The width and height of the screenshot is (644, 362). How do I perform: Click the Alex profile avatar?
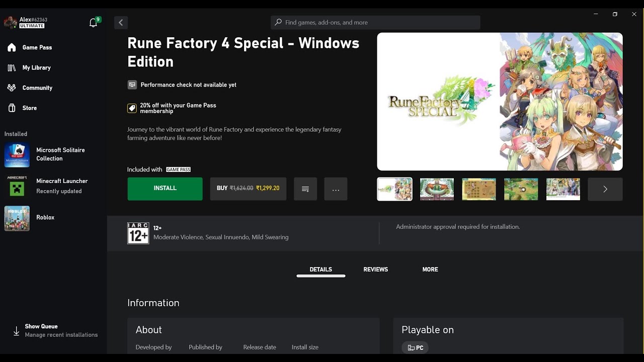[x=11, y=23]
